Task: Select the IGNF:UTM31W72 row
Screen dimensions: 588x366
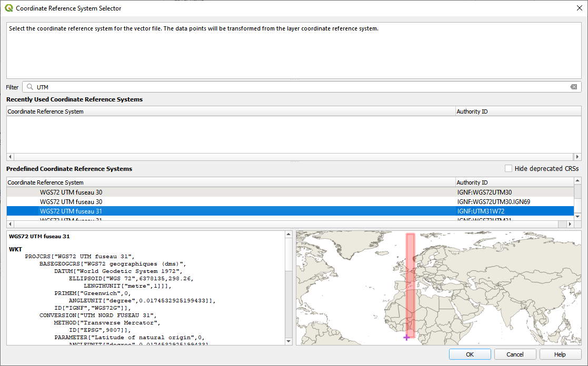Action: point(290,211)
